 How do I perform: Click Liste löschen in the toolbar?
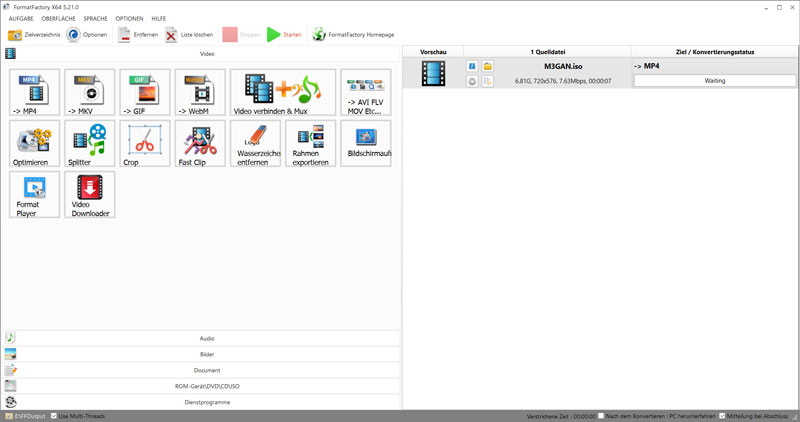coord(189,35)
